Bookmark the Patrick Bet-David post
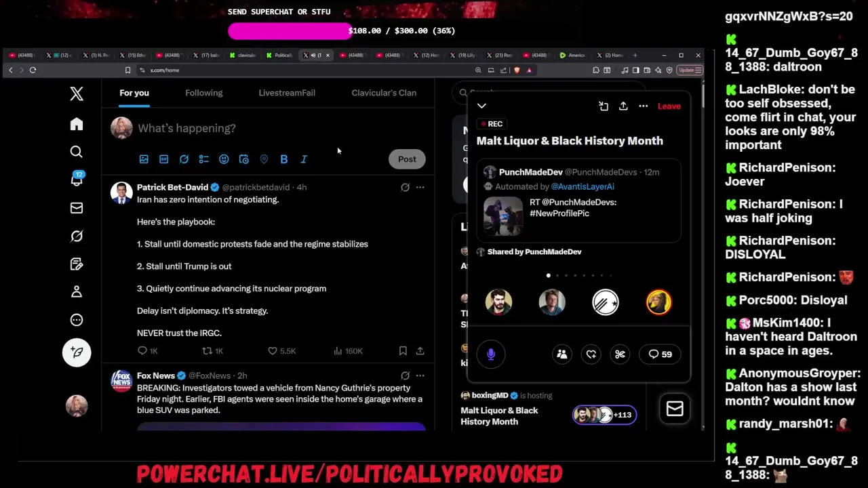868x488 pixels. pos(403,351)
